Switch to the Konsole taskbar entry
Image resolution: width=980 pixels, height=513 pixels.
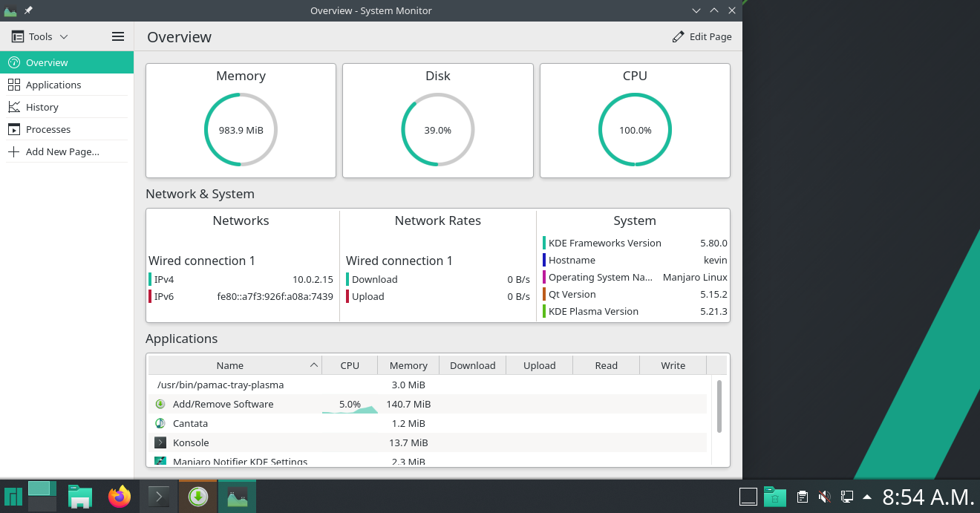coord(159,497)
